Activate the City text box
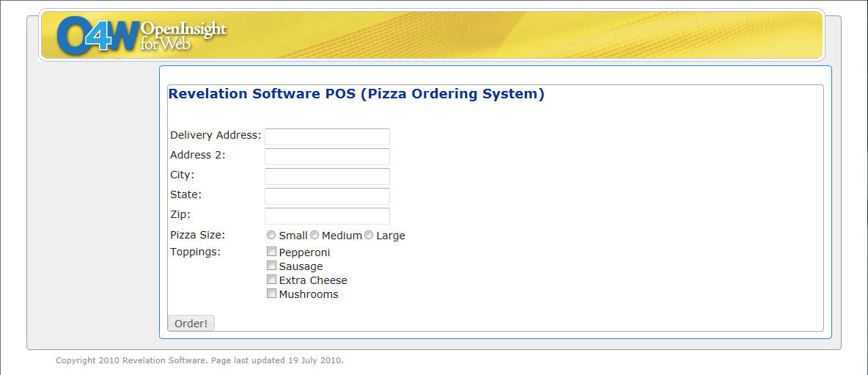 pos(327,176)
